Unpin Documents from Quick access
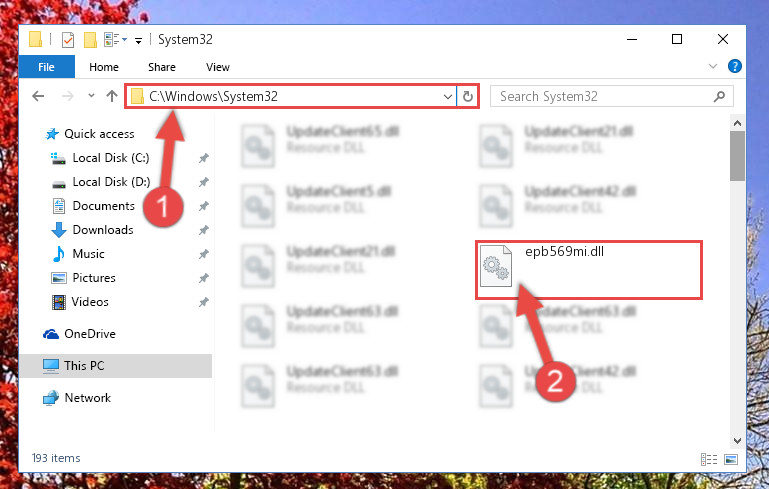This screenshot has height=489, width=769. point(204,206)
